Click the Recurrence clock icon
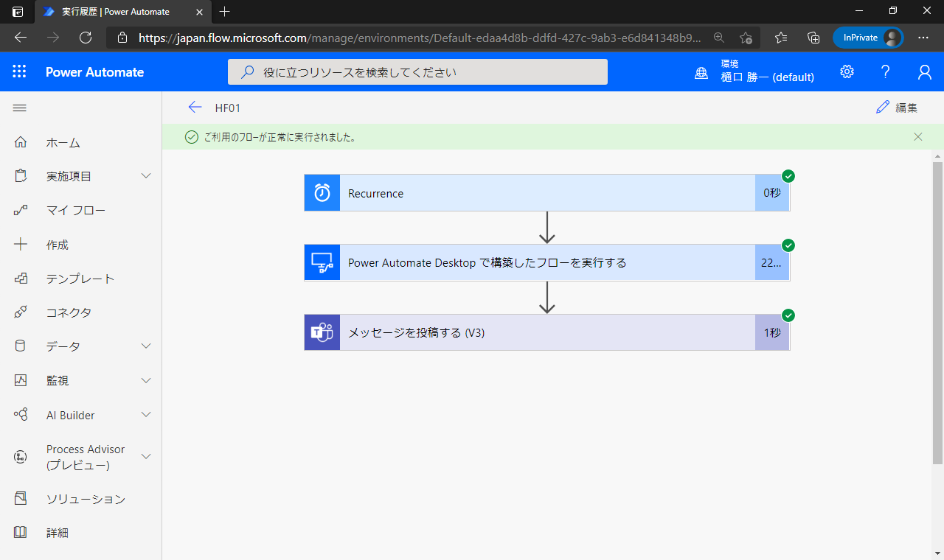 322,193
